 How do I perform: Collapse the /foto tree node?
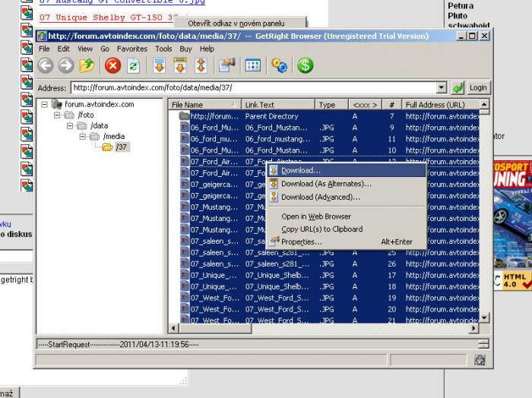click(57, 115)
